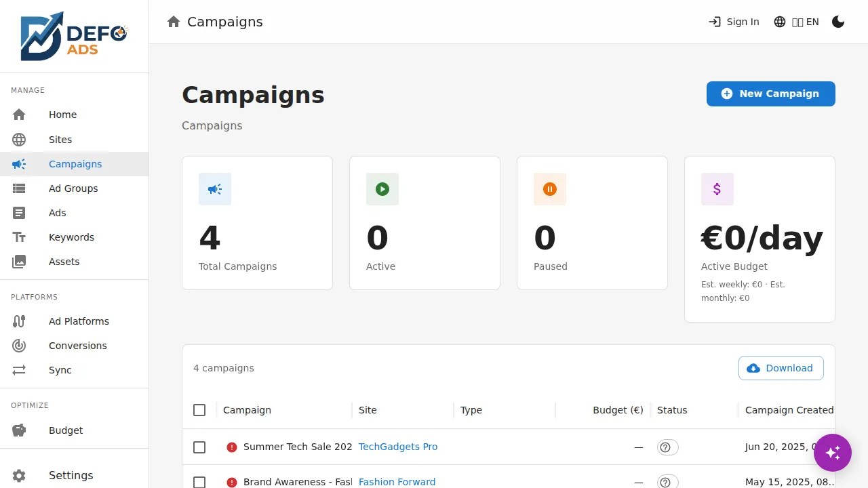The width and height of the screenshot is (868, 488).
Task: Click the megaphone icon on Total Campaigns card
Action: coord(215,189)
